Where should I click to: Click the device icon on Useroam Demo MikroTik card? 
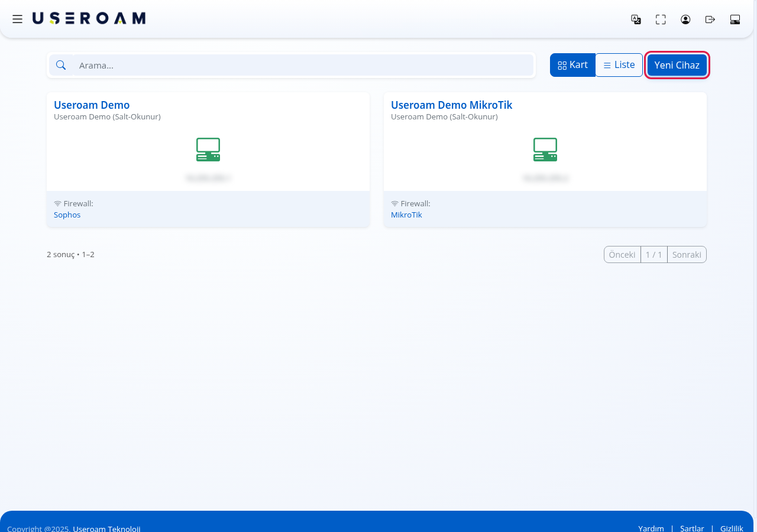(545, 150)
